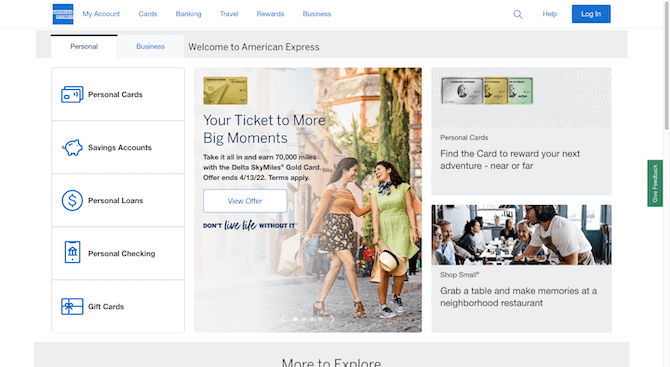Open the My Account menu
The width and height of the screenshot is (670, 367).
click(x=101, y=14)
